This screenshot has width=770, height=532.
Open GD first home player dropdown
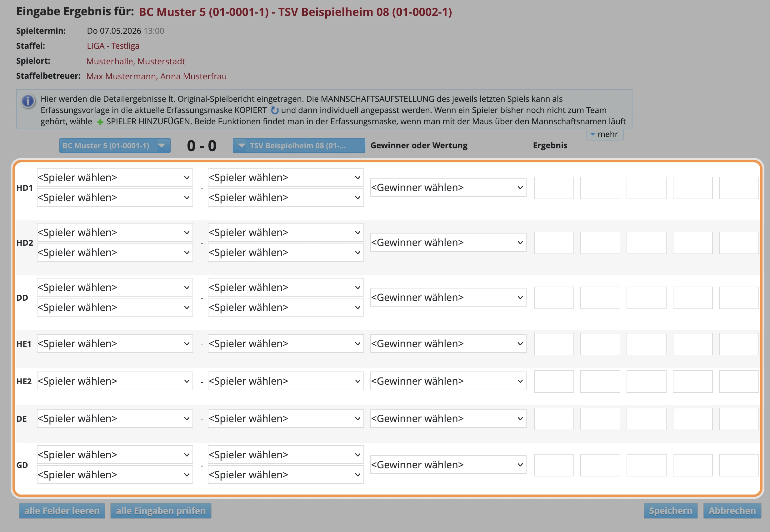point(115,455)
